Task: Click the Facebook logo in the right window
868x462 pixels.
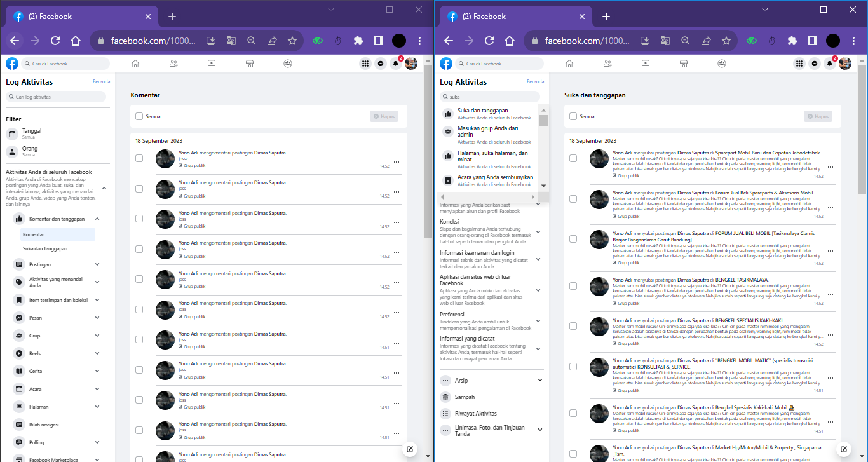Action: point(446,64)
